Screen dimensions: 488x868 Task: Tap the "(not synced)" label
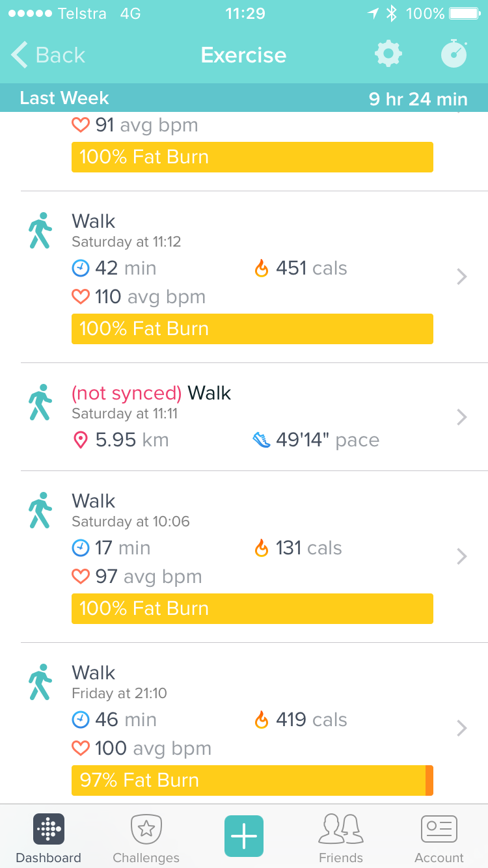[x=126, y=393]
